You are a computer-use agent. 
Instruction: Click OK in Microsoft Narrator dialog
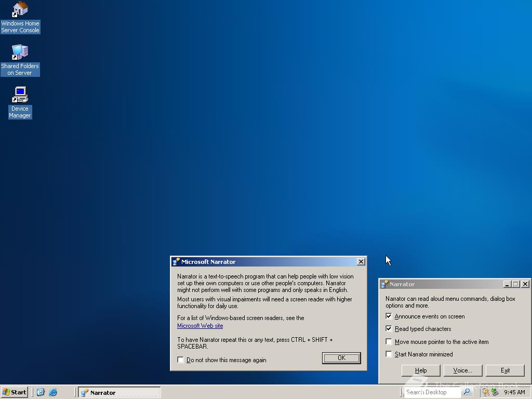[x=341, y=358]
